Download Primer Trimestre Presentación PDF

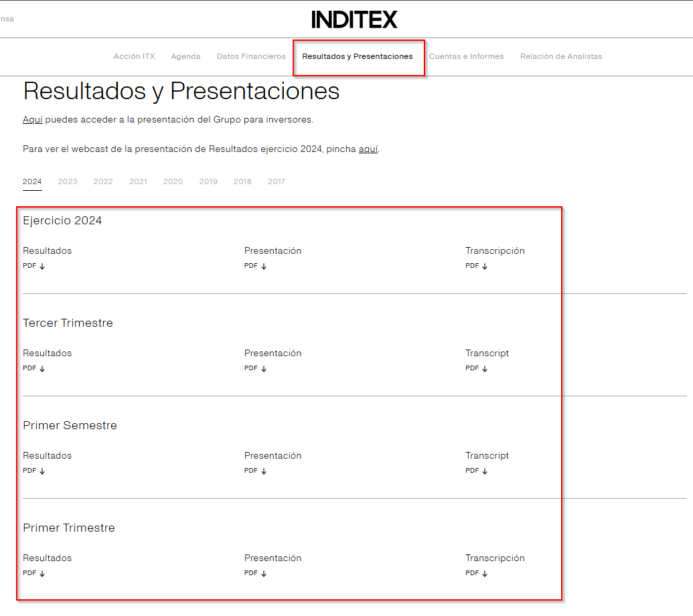pos(255,573)
